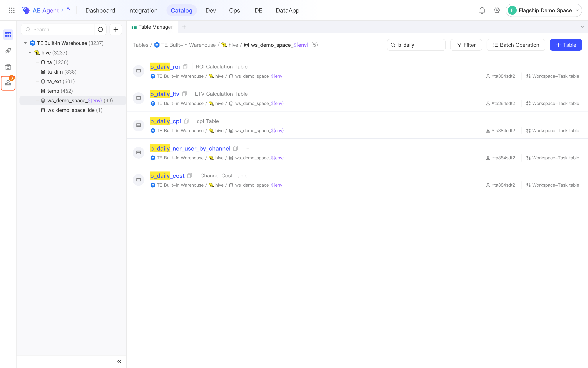Click the b_daily table search box
This screenshot has width=588, height=368.
point(416,45)
